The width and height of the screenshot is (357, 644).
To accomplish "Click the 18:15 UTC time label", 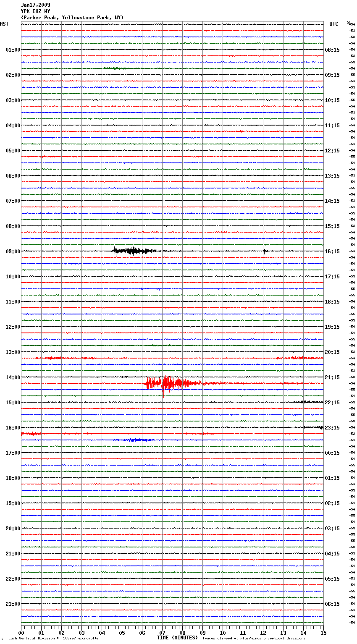I will [332, 302].
